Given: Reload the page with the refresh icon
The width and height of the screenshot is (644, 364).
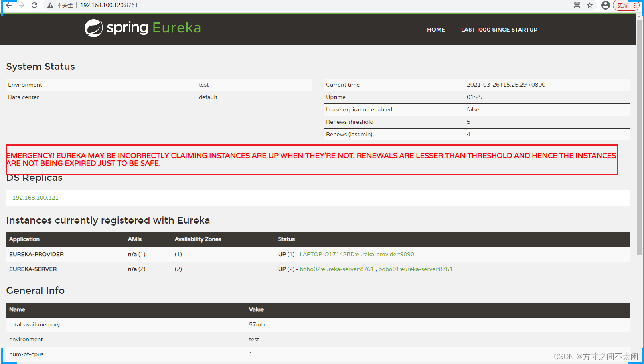Looking at the screenshot, I should 34,5.
